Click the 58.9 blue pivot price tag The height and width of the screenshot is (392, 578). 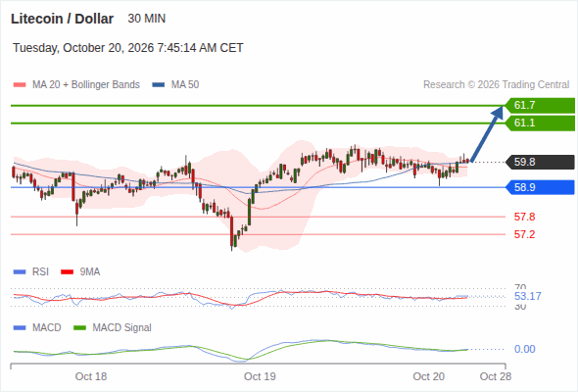click(x=540, y=187)
